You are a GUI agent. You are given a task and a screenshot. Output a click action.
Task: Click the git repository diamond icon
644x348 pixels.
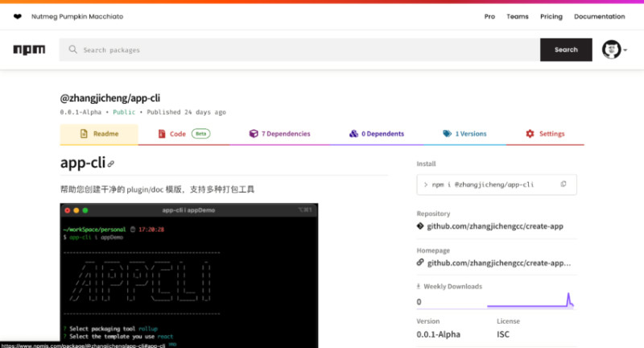click(x=420, y=226)
